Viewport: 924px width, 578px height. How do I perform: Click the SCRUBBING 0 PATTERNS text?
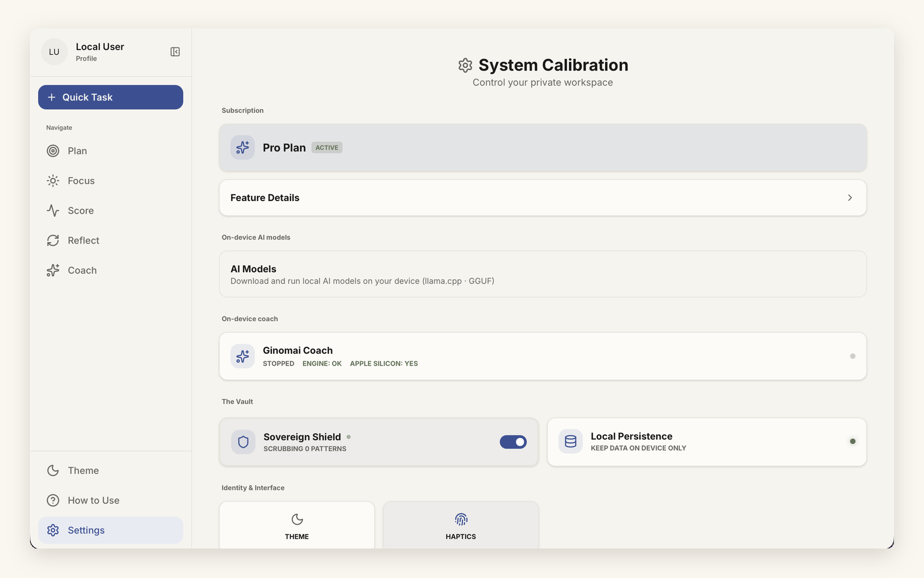[x=305, y=449]
